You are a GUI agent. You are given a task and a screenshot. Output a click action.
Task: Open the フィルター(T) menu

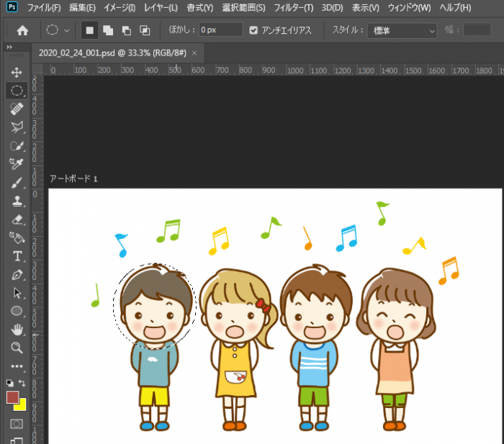pyautogui.click(x=294, y=7)
